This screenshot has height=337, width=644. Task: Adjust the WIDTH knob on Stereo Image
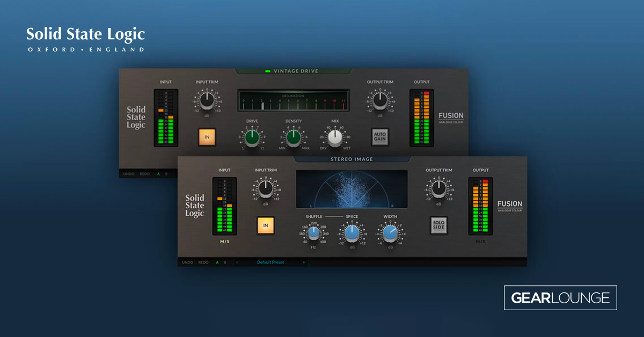(x=390, y=232)
